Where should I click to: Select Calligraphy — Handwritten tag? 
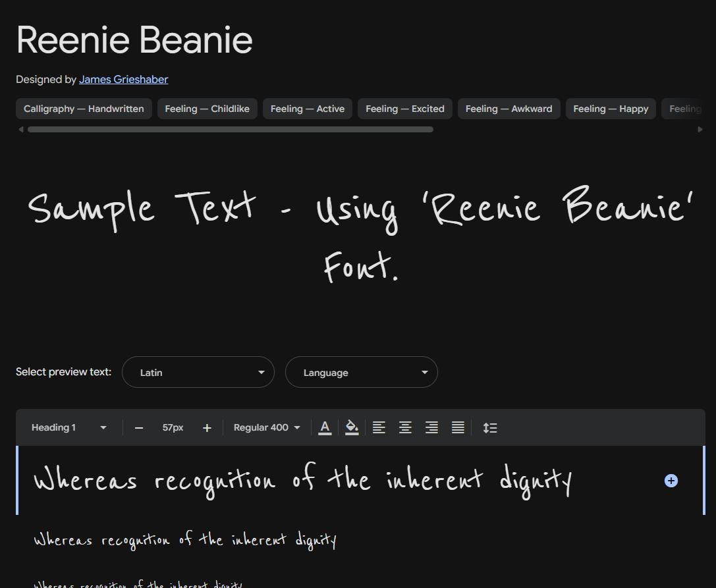tap(84, 109)
